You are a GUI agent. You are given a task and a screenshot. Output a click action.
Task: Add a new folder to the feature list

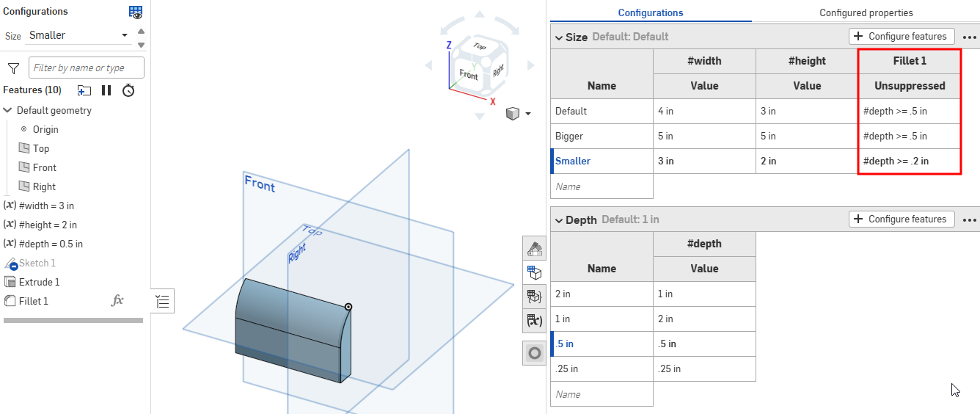(x=84, y=90)
